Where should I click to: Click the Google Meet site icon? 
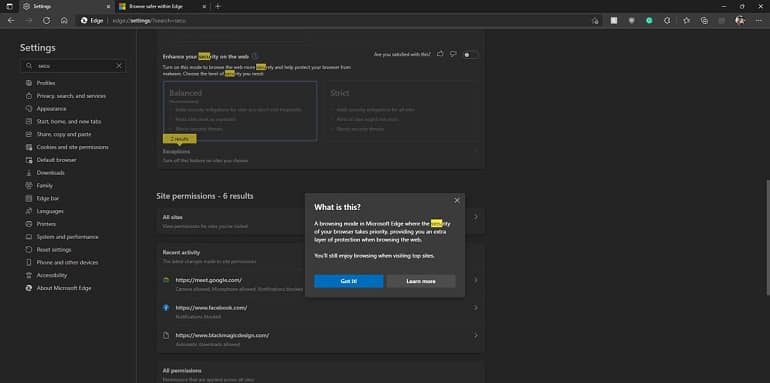click(x=166, y=280)
